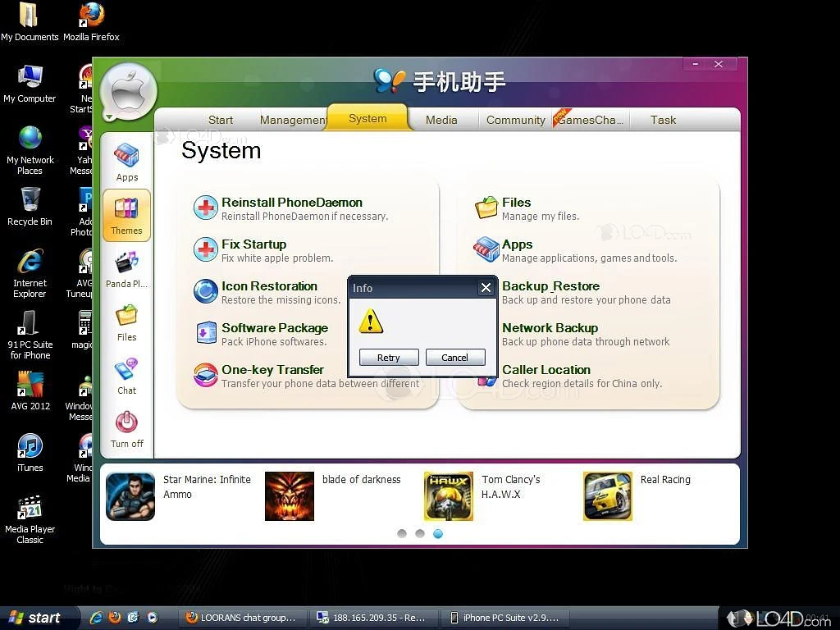Click the Apps store icon in System panel

click(486, 249)
